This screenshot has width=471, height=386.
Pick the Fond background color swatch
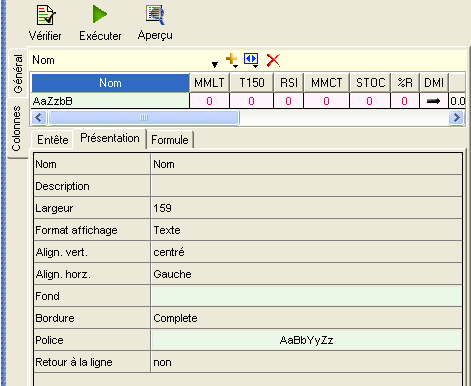306,296
